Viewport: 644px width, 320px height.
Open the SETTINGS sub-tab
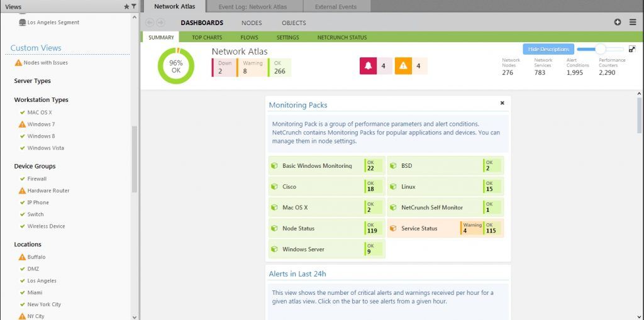click(287, 37)
